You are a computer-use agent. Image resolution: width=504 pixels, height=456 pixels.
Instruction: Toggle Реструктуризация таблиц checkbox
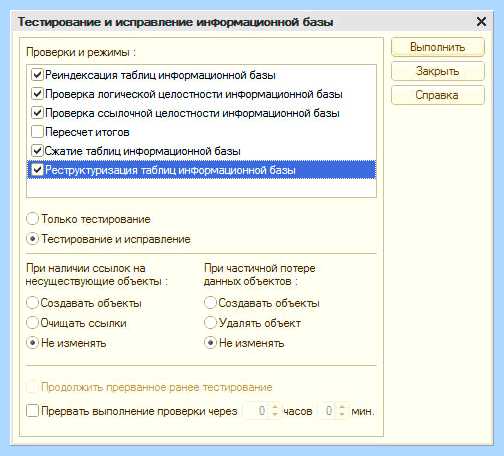coord(37,170)
